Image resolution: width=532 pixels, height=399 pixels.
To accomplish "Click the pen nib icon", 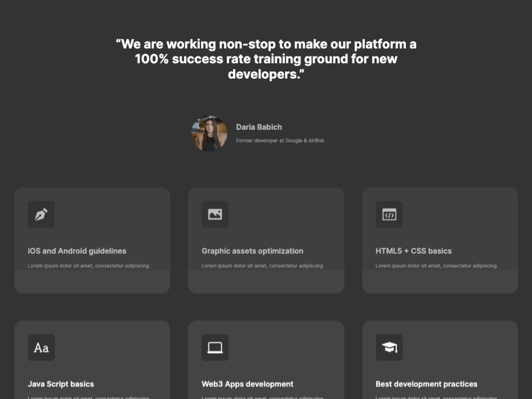I will [41, 214].
